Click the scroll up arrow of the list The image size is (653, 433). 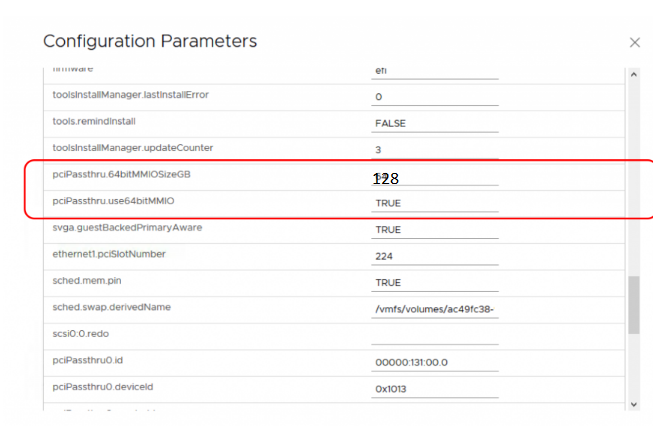click(633, 73)
